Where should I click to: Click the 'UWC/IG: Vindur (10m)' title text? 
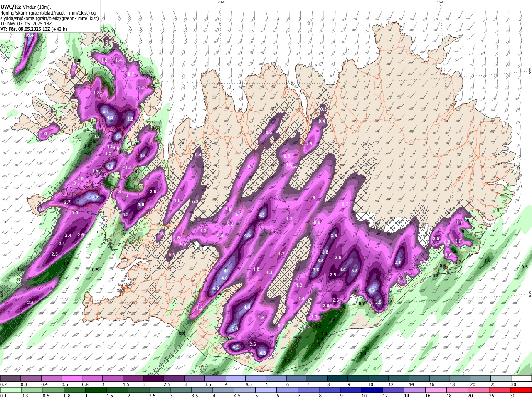pyautogui.click(x=25, y=7)
